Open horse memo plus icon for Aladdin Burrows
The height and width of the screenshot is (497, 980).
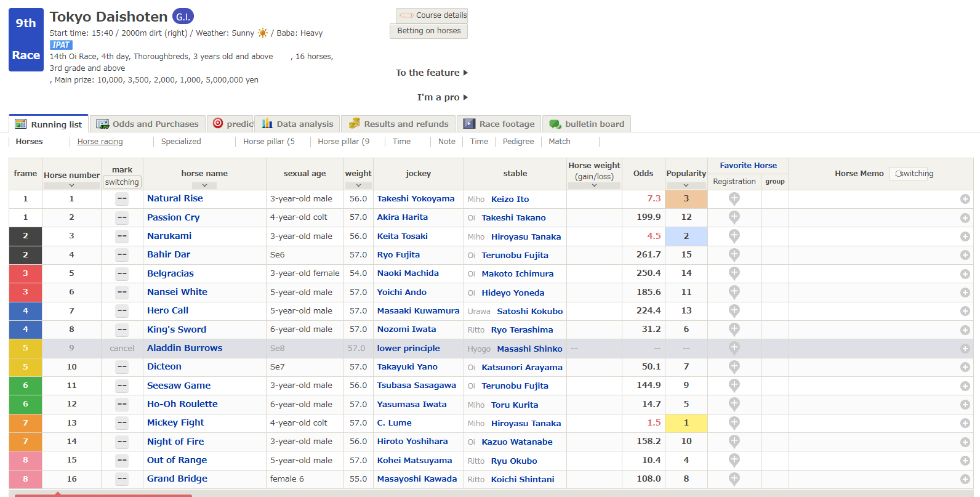click(x=965, y=349)
